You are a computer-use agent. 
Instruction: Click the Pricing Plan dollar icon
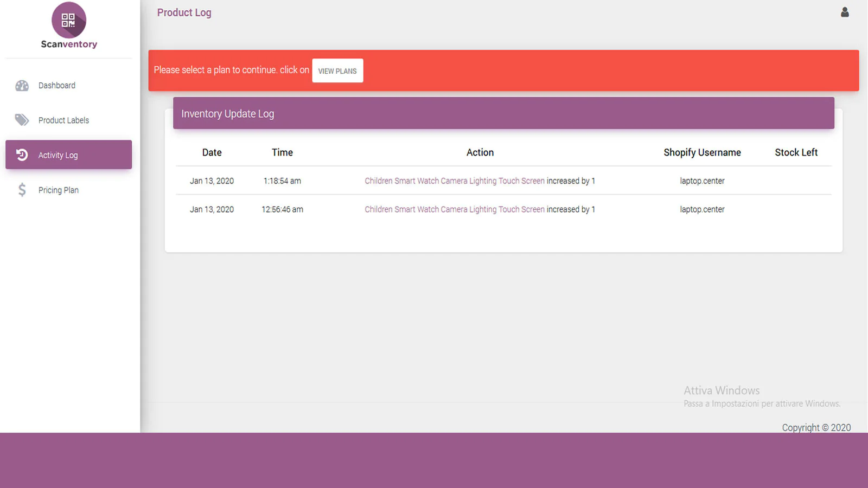[x=22, y=190]
